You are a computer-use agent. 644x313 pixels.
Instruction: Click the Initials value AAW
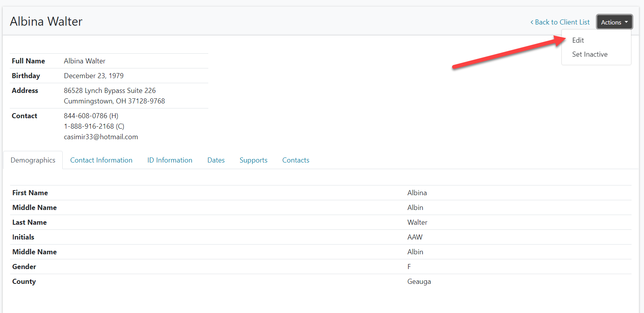point(415,237)
